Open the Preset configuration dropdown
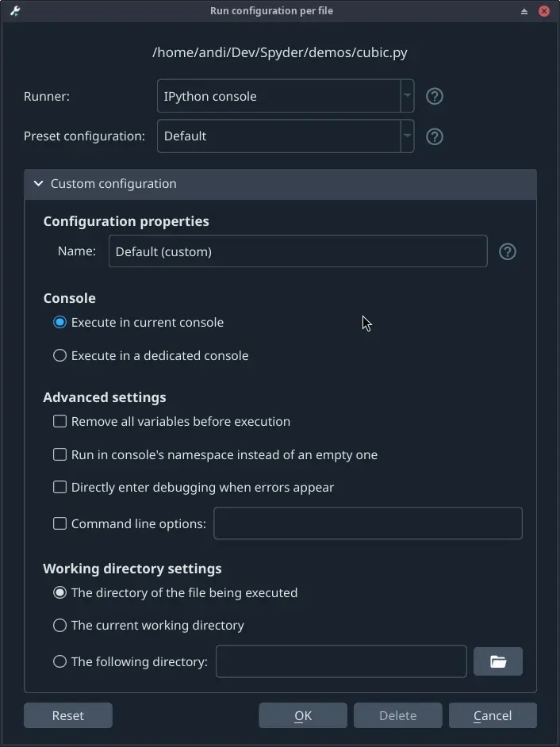This screenshot has height=747, width=560. tap(406, 136)
